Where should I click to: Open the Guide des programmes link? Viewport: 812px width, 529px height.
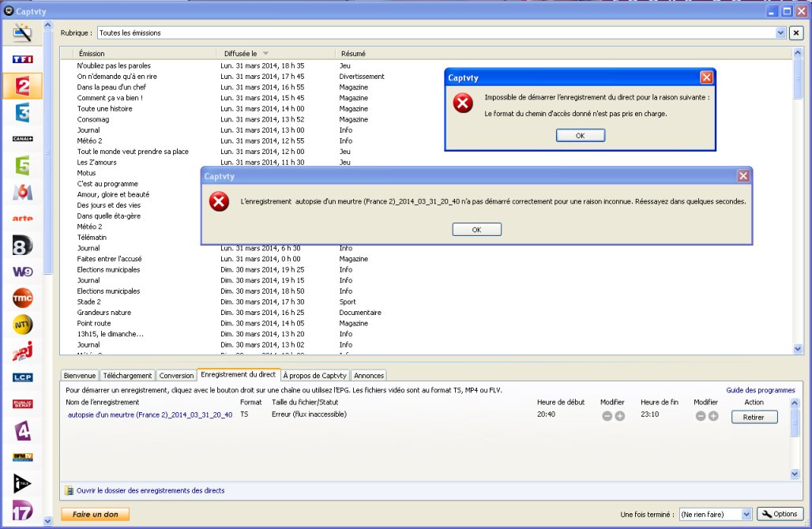point(760,390)
